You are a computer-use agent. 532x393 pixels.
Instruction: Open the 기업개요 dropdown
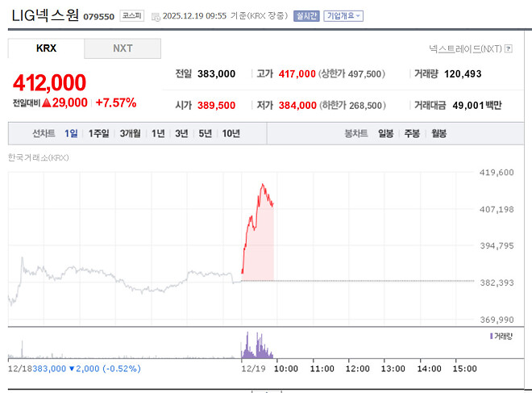click(x=343, y=16)
